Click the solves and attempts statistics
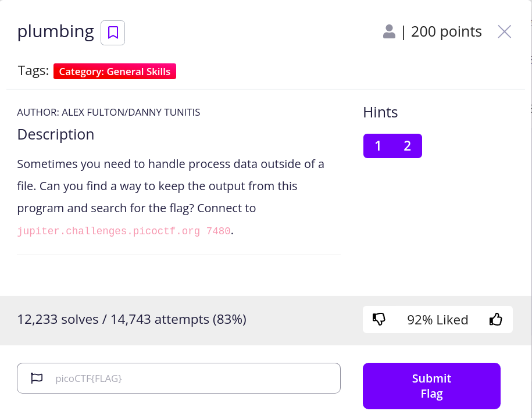Screen dimensions: 532x418 [131, 319]
